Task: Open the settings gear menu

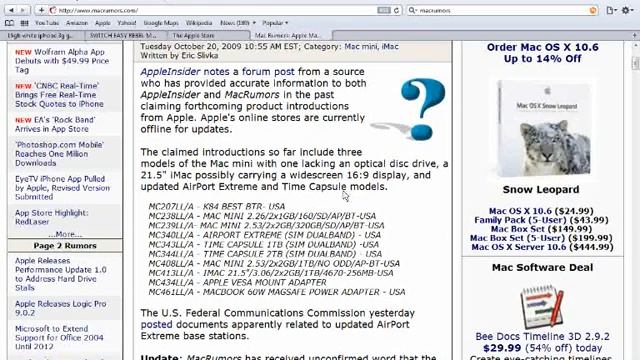Action: click(x=627, y=11)
